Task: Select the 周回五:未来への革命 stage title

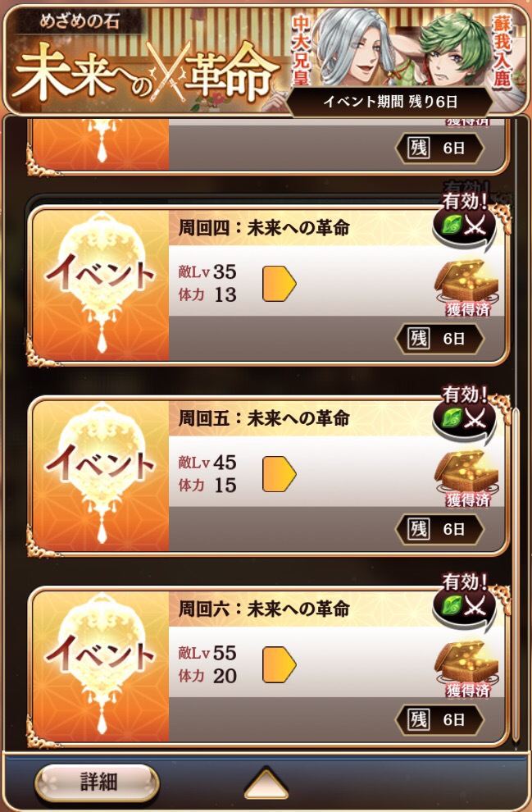Action: point(264,418)
